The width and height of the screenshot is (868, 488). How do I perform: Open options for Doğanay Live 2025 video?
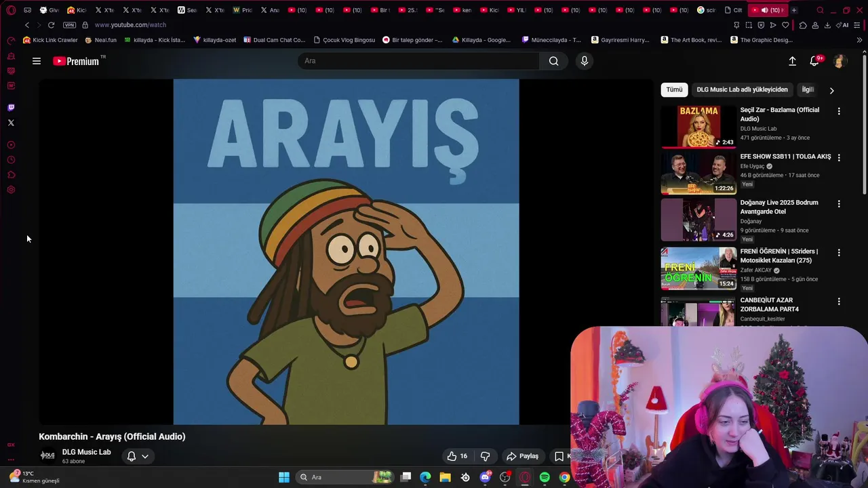tap(839, 203)
